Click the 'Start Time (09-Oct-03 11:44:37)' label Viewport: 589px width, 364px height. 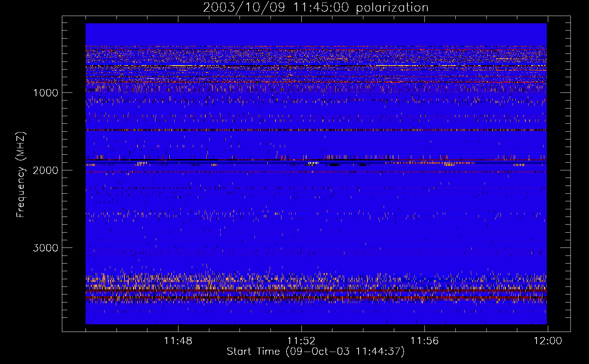[316, 352]
